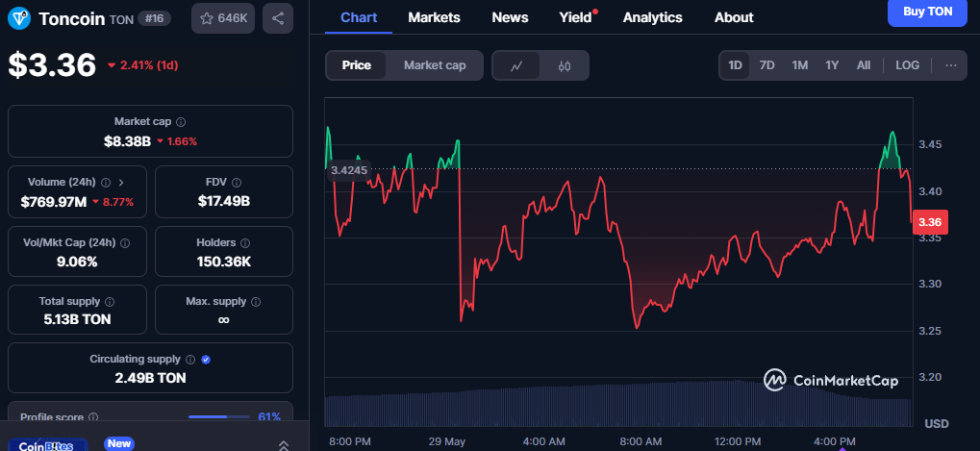Viewport: 980px width, 451px height.
Task: Click the #16 rank badge
Action: click(154, 18)
